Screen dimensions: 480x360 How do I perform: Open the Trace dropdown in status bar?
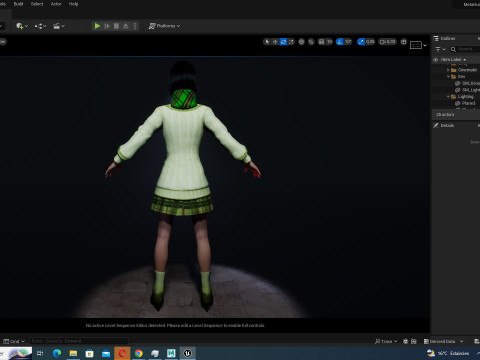point(386,341)
